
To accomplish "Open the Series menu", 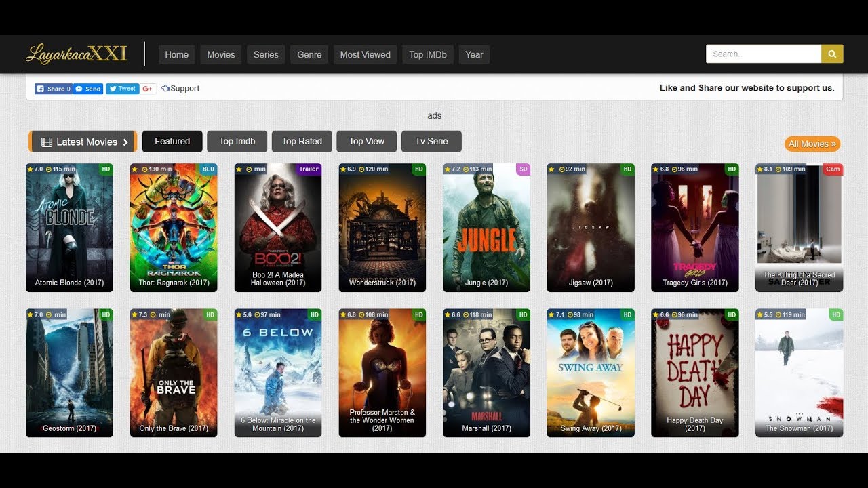I will [x=266, y=55].
